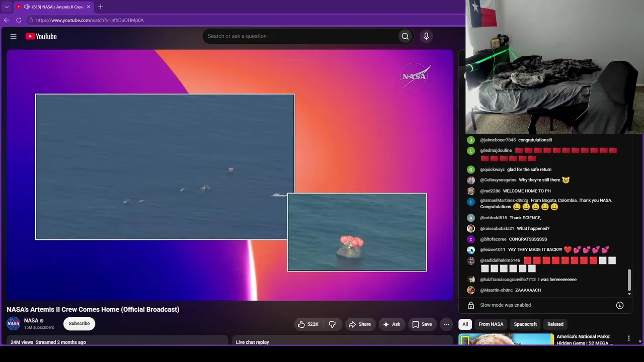The image size is (644, 362).
Task: Click the 'Live chat replay' heading
Action: [x=253, y=342]
